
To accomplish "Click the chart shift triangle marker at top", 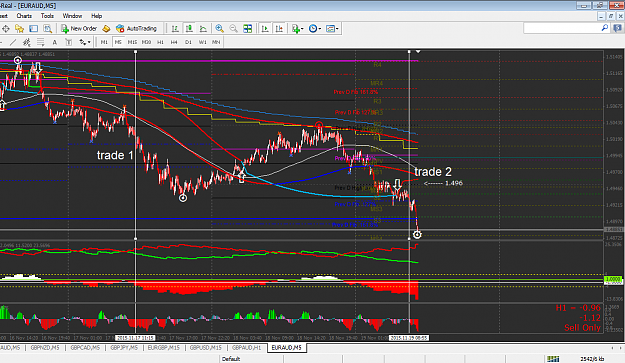I will [x=418, y=52].
